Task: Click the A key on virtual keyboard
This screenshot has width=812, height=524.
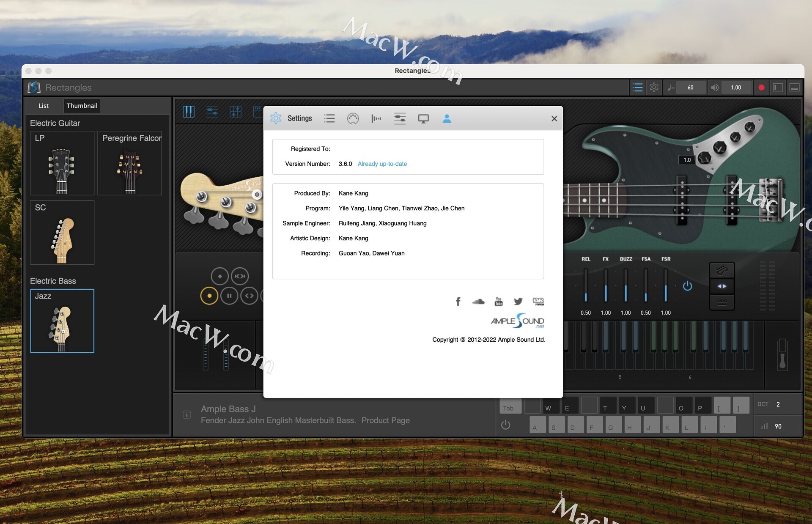Action: 538,425
